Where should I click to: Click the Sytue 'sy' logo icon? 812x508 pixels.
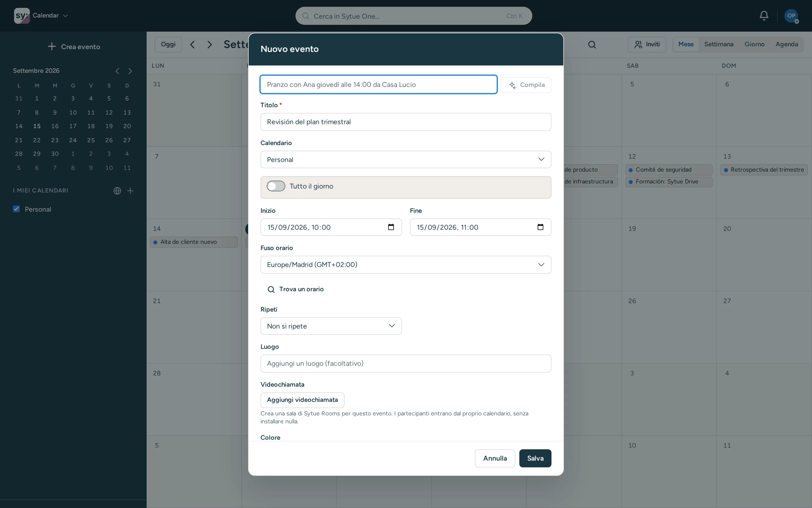pos(22,16)
